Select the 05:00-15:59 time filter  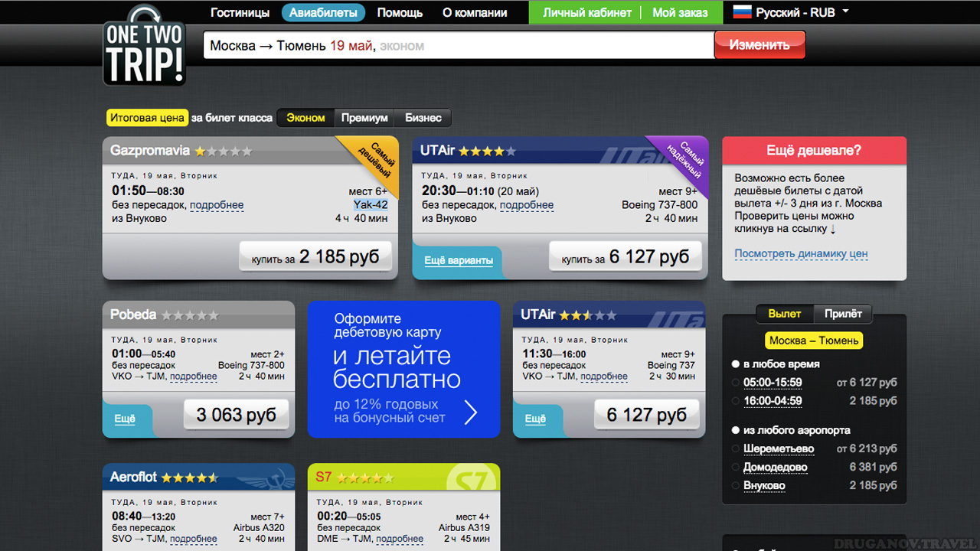coord(773,383)
